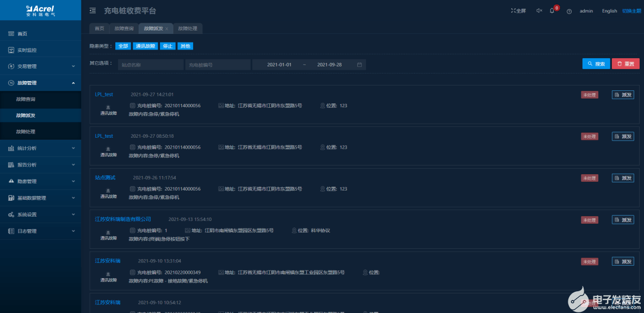Click the 搜索 search button
The width and height of the screenshot is (644, 313).
tap(596, 64)
